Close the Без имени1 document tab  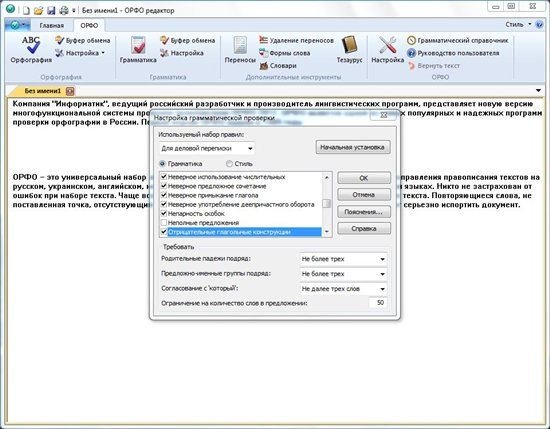[x=70, y=91]
